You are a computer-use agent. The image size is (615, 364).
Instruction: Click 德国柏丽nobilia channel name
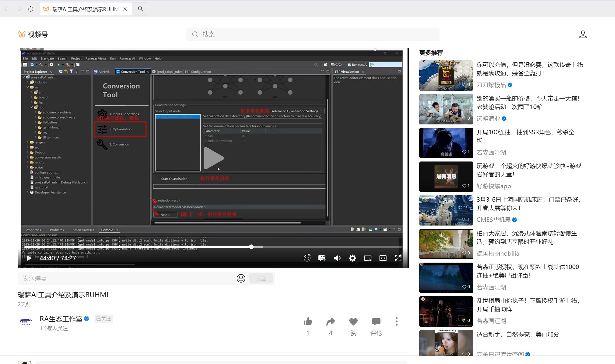coord(498,254)
